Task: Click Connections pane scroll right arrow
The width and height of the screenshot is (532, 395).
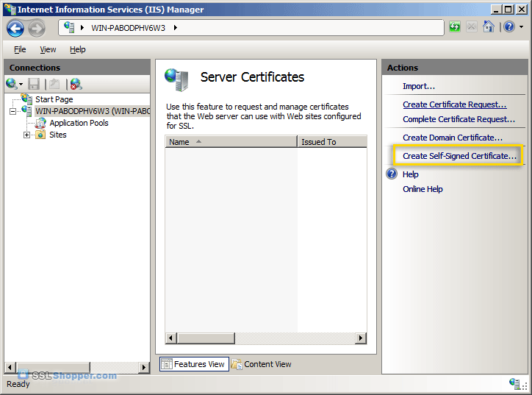Action: click(144, 367)
